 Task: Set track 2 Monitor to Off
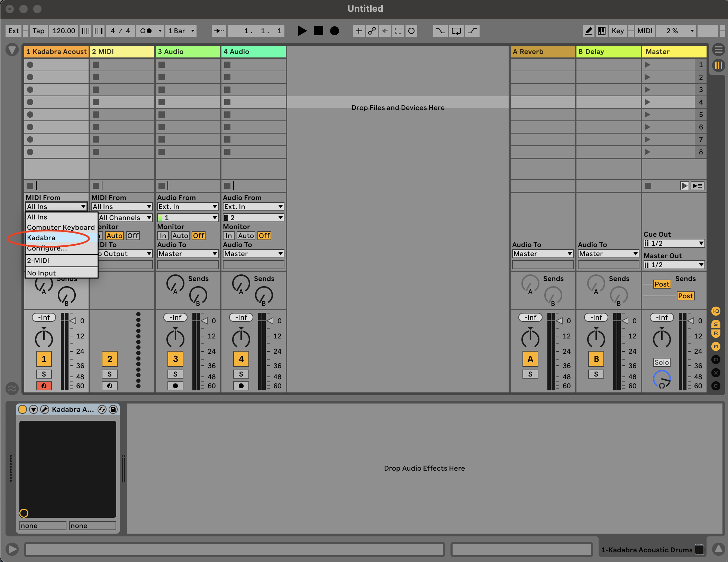coord(133,236)
